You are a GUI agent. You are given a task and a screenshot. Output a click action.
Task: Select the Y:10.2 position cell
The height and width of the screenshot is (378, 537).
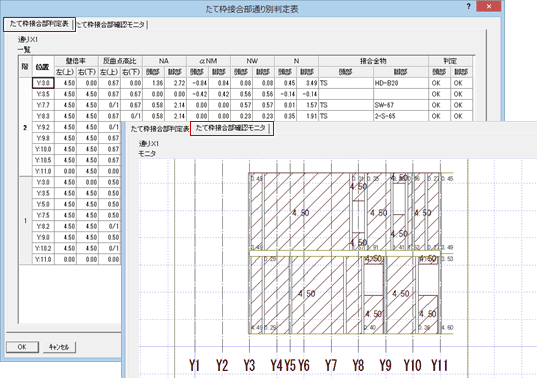click(x=43, y=248)
